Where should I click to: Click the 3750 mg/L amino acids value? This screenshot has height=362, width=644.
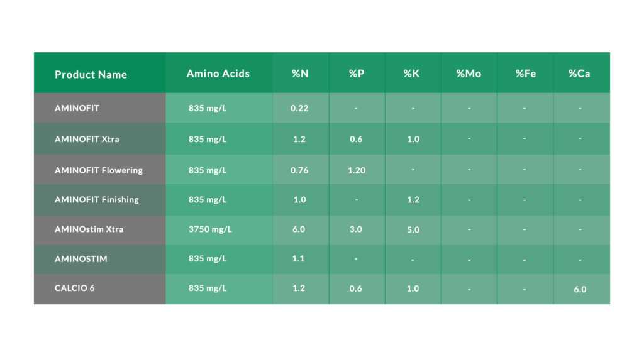coord(210,229)
